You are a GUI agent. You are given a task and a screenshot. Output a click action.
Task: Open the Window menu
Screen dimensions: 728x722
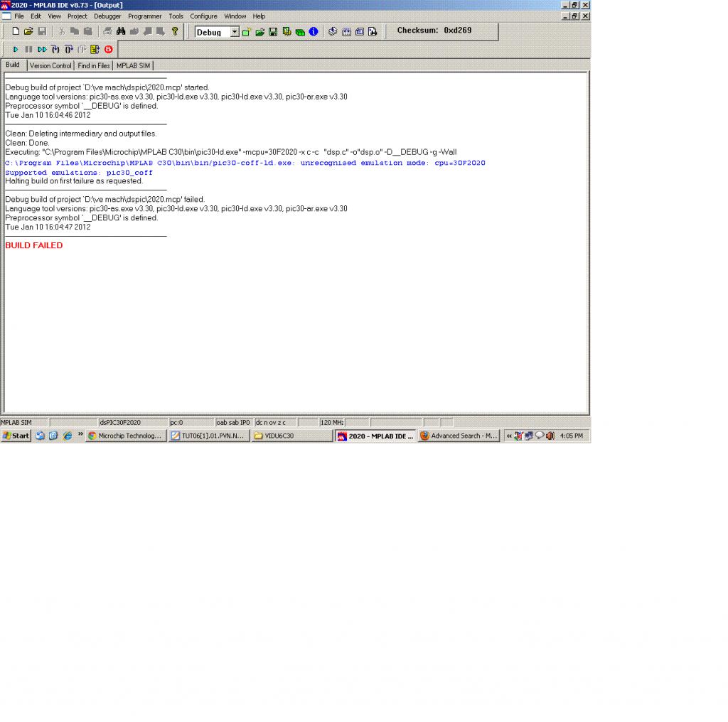tap(235, 16)
